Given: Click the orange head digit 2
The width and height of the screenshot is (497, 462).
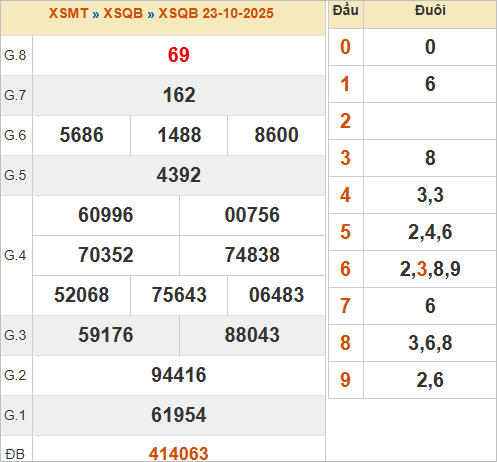Looking at the screenshot, I should tap(345, 121).
